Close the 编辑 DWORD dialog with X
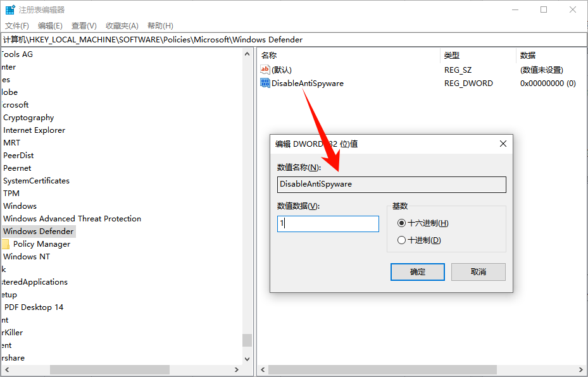The image size is (588, 377). [x=503, y=144]
